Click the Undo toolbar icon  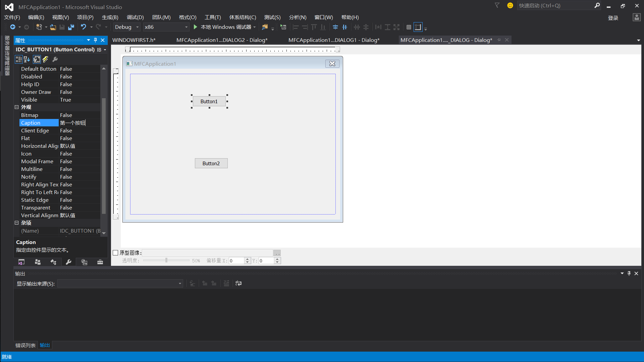(x=83, y=27)
